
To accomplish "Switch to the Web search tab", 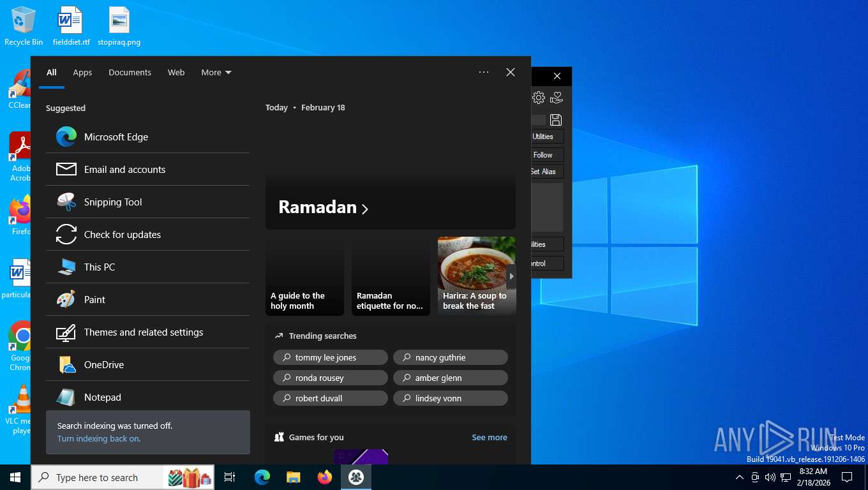I will 176,73.
